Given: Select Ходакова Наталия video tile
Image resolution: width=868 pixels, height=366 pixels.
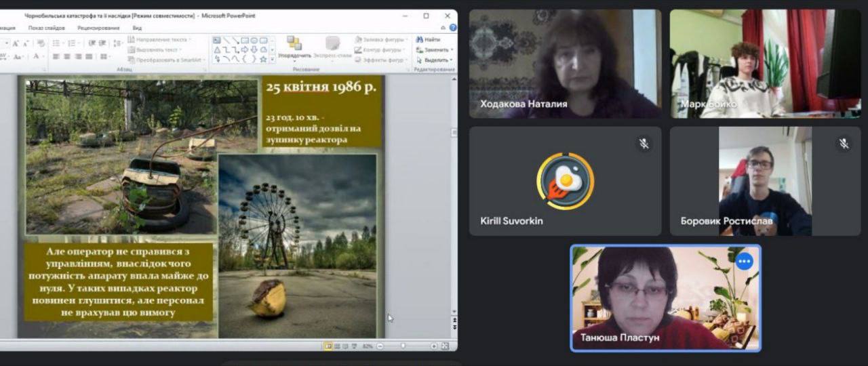Looking at the screenshot, I should tap(565, 64).
